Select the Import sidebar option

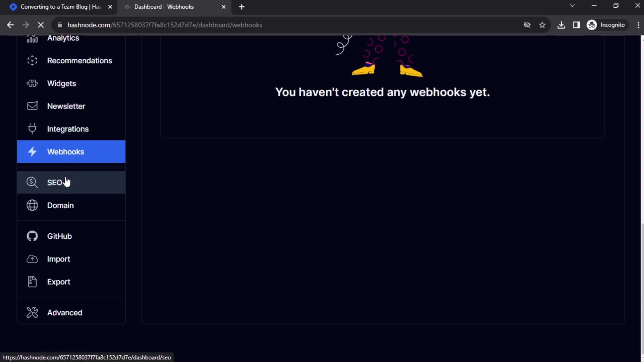(x=58, y=258)
